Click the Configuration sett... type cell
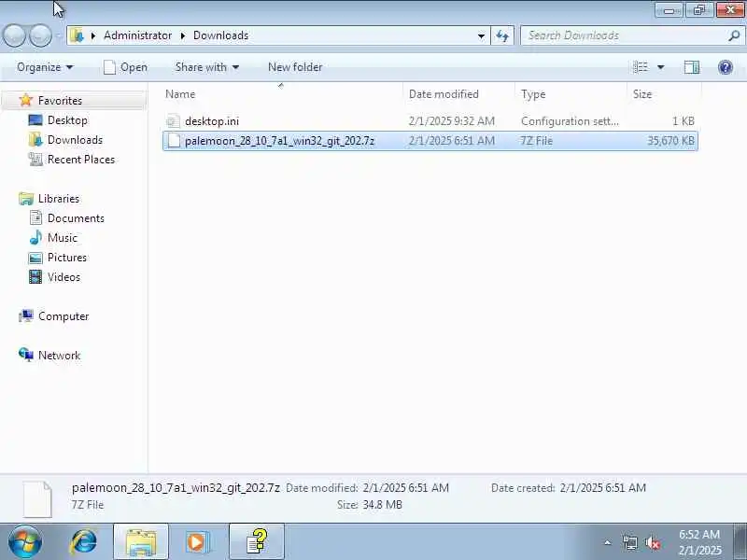This screenshot has width=747, height=560. click(570, 121)
